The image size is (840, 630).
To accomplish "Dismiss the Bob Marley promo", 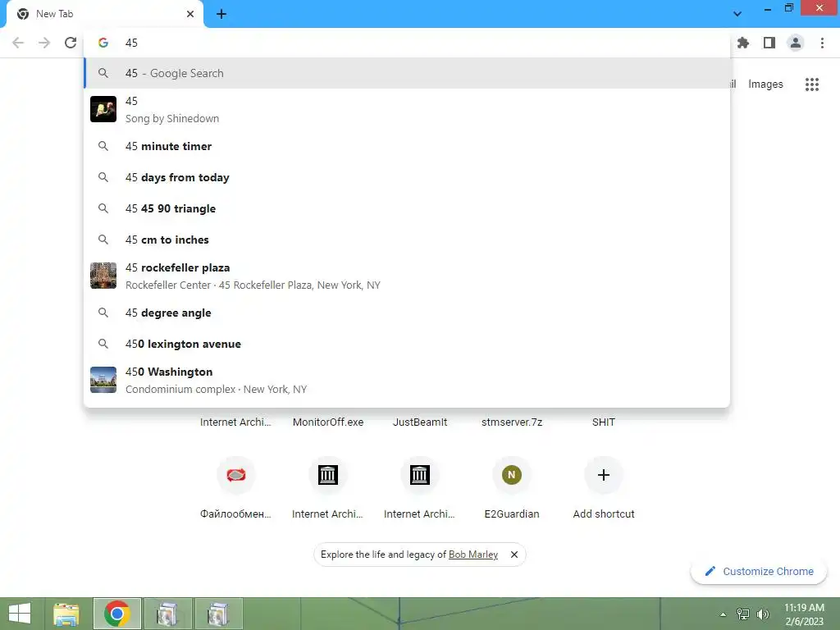I will 514,555.
